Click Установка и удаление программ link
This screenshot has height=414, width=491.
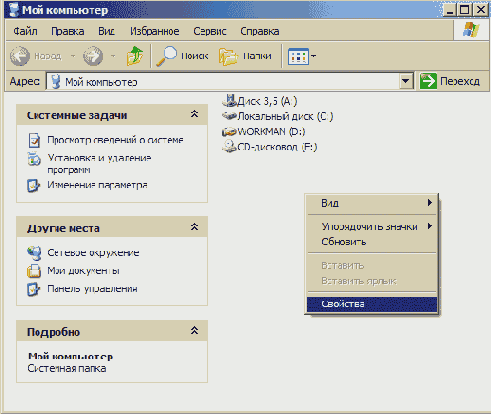tap(99, 164)
